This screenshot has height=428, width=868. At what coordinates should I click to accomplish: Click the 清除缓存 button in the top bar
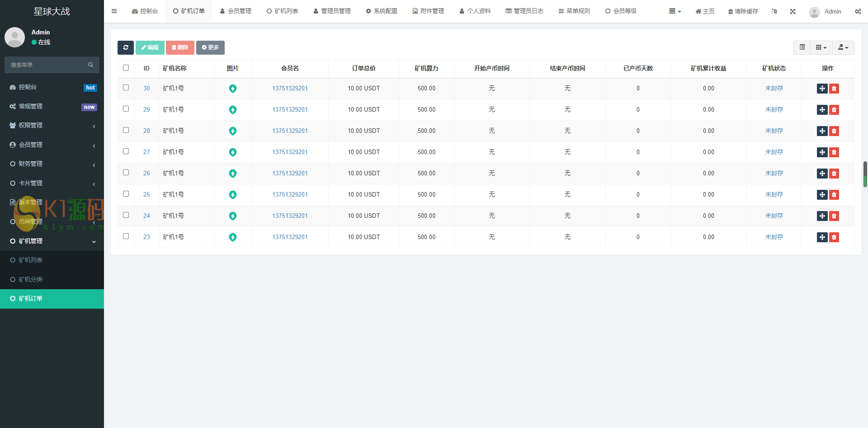click(x=743, y=11)
